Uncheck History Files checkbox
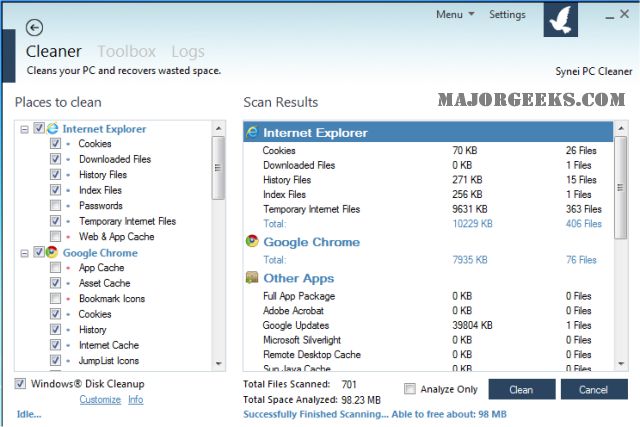This screenshot has width=640, height=427. 56,175
